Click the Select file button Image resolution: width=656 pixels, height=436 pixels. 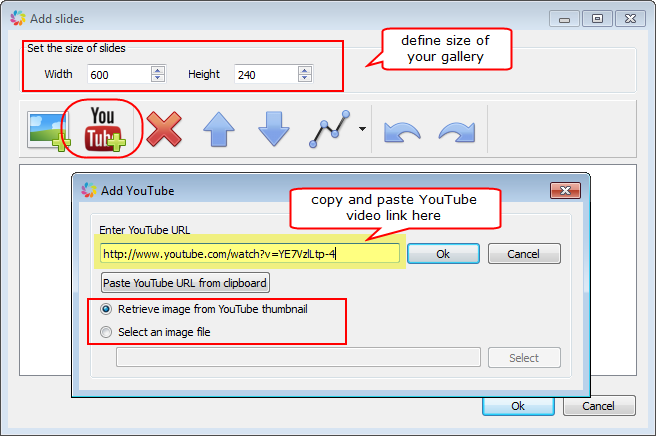tap(524, 357)
